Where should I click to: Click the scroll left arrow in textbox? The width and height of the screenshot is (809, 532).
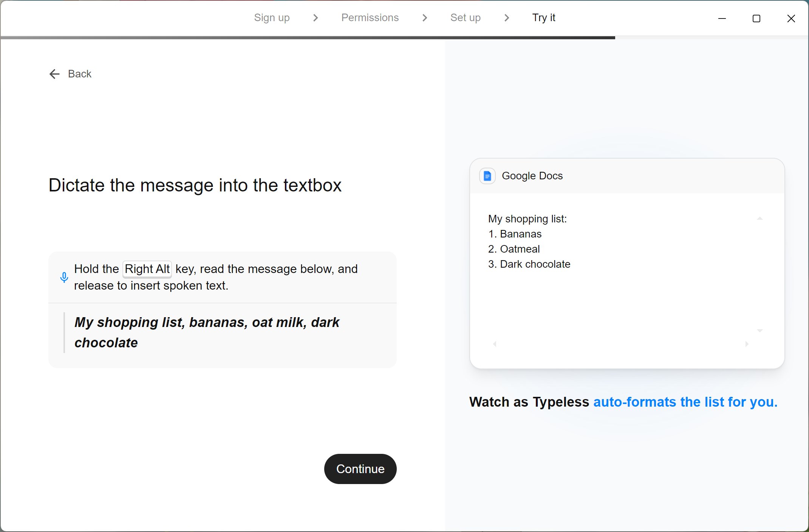495,344
